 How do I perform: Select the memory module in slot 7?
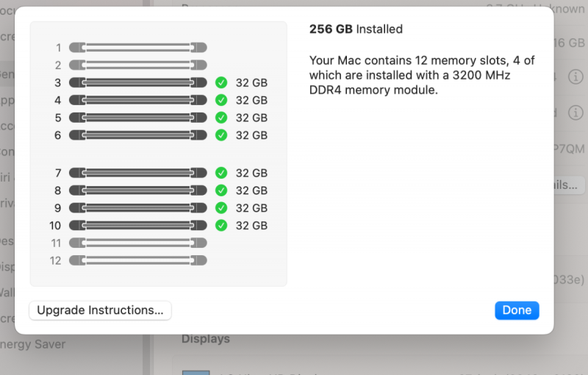click(x=137, y=173)
